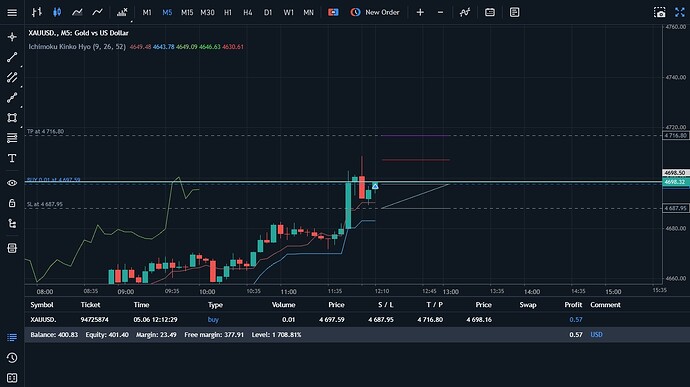
Task: Select W1 timeframe
Action: 288,12
